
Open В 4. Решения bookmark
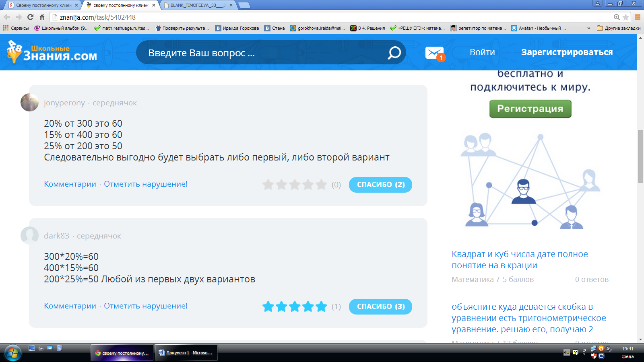tap(368, 28)
